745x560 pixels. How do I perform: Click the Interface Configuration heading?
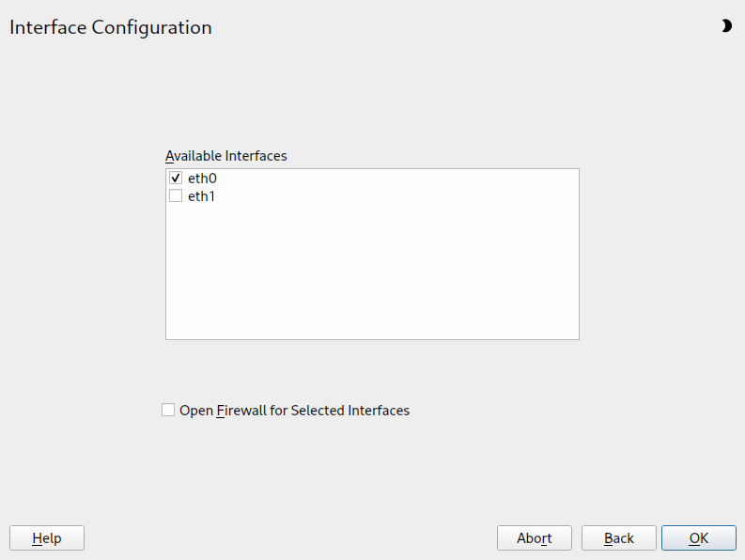(x=111, y=27)
